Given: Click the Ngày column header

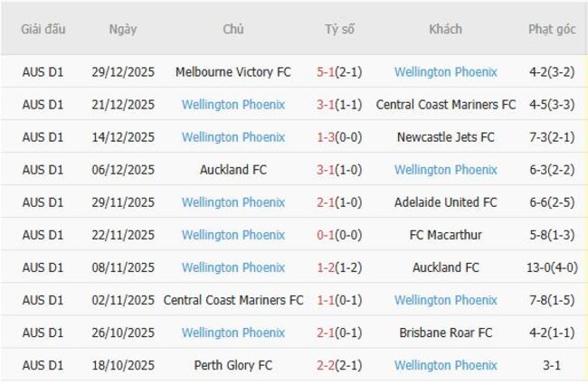Looking at the screenshot, I should 123,29.
